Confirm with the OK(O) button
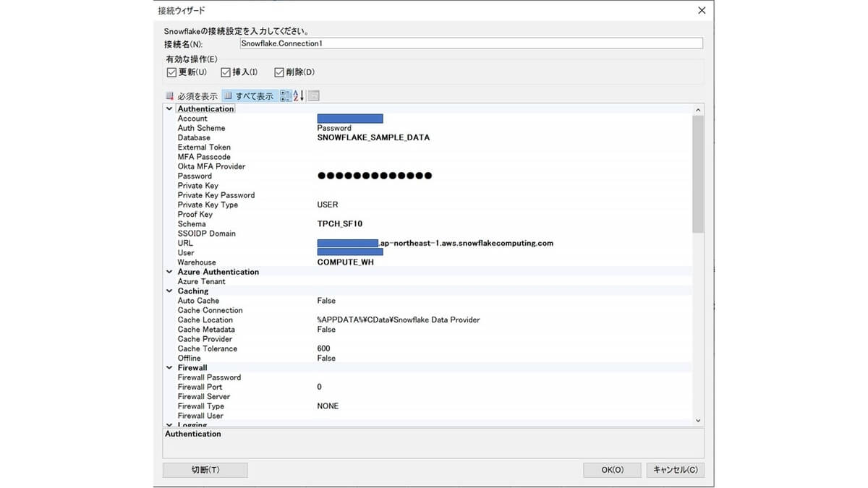 click(x=612, y=470)
